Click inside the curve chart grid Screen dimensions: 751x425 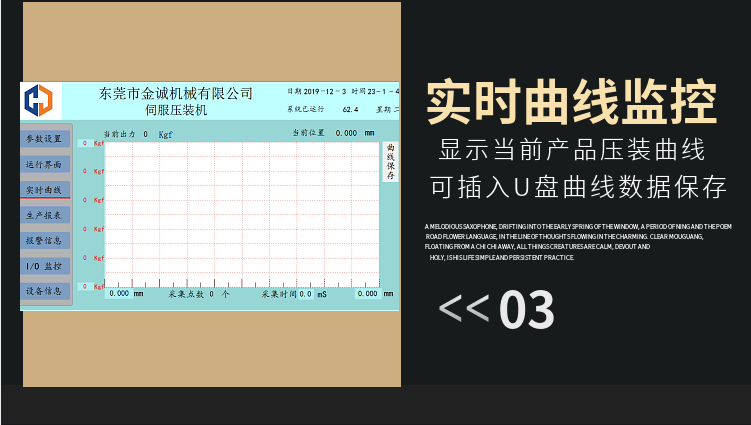click(x=240, y=212)
